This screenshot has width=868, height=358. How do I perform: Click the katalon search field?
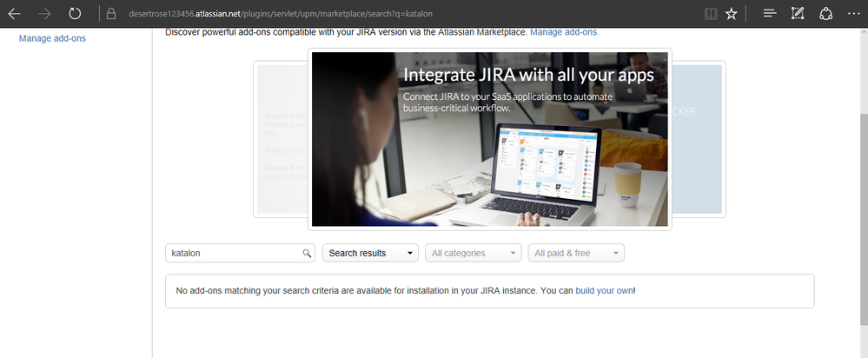pos(240,253)
